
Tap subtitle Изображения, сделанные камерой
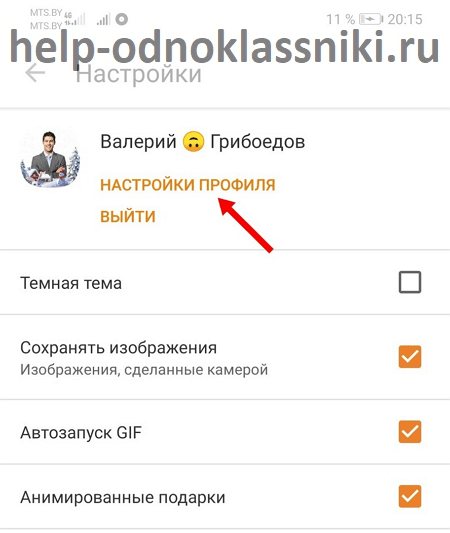(x=144, y=370)
